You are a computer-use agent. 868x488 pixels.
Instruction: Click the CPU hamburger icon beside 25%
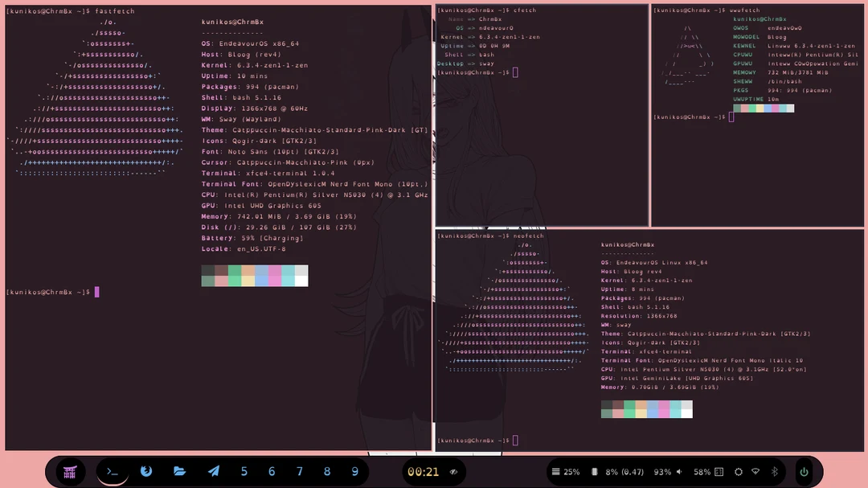pos(557,472)
